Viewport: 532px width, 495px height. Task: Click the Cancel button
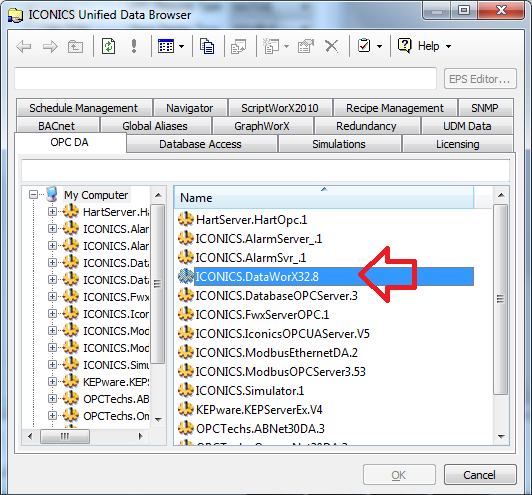(480, 475)
